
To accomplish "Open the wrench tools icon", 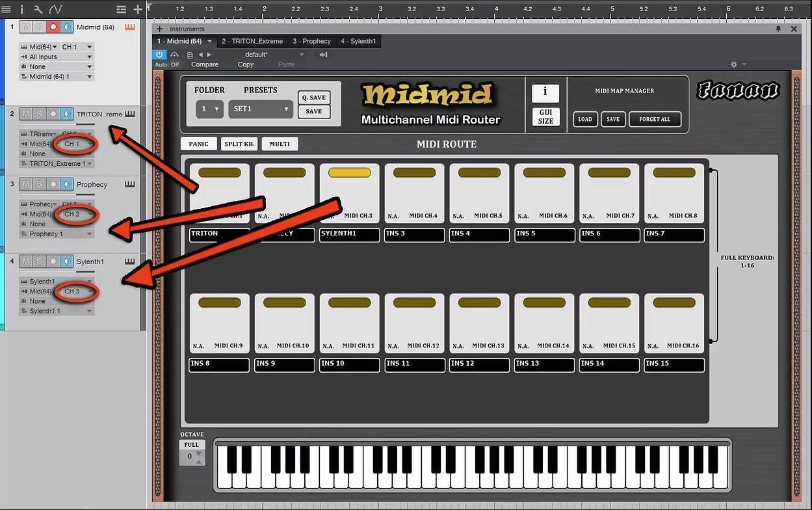I will (38, 9).
